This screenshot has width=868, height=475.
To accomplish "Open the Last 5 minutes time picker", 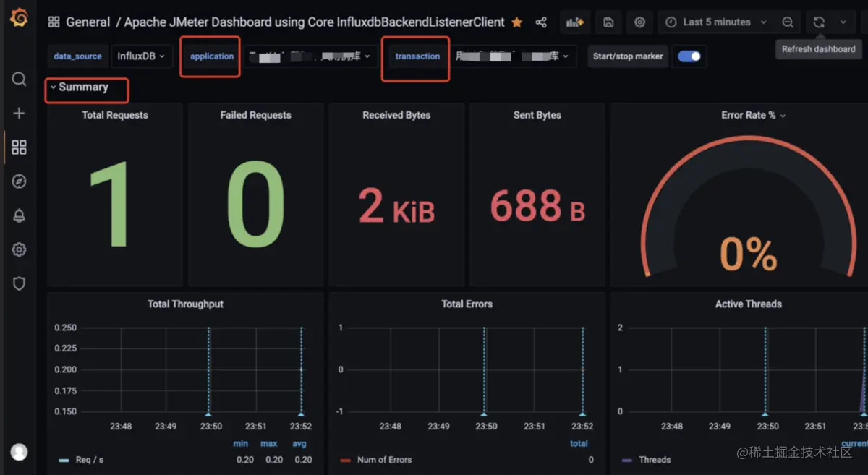I will (x=717, y=22).
